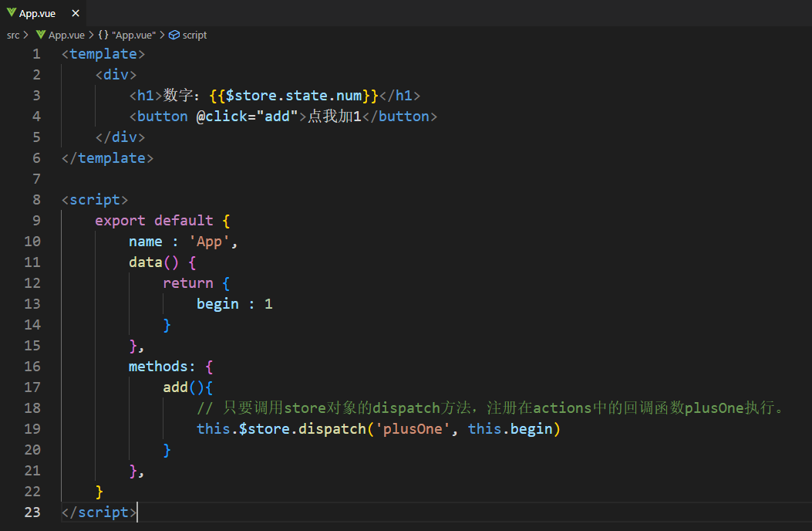Click the opening div tag on line 2
Viewport: 812px width, 531px height.
[116, 75]
